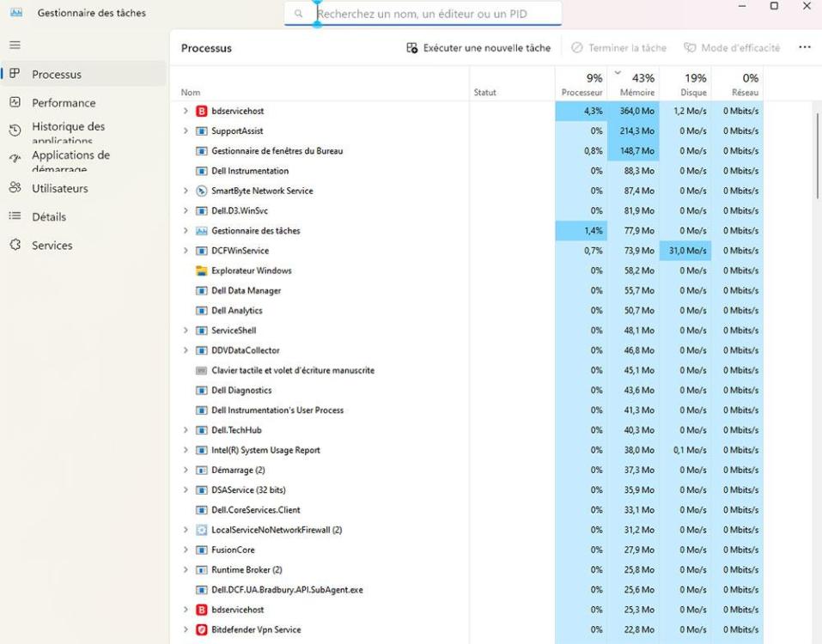This screenshot has height=644, width=822.
Task: Expand the DCFWinService process tree
Action: (x=186, y=251)
